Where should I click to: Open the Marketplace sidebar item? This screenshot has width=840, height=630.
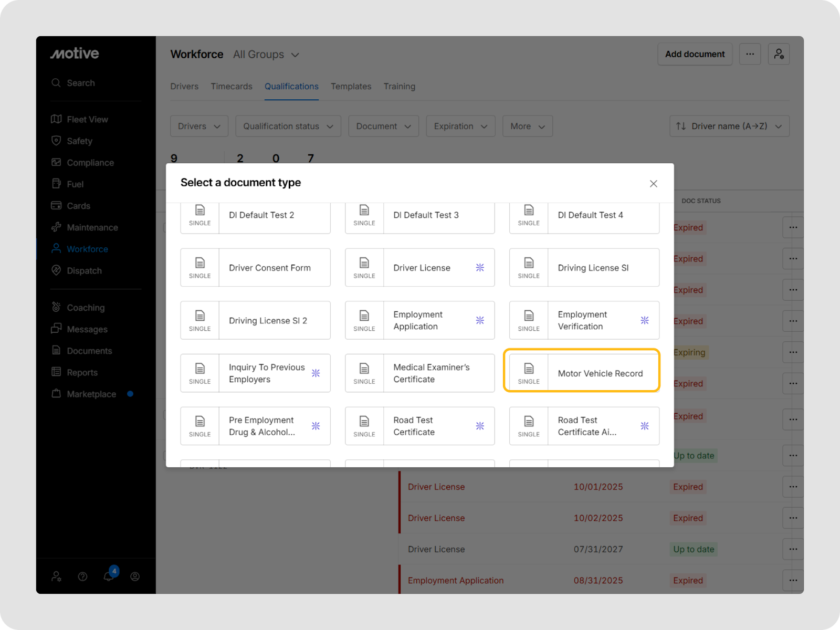pos(91,394)
